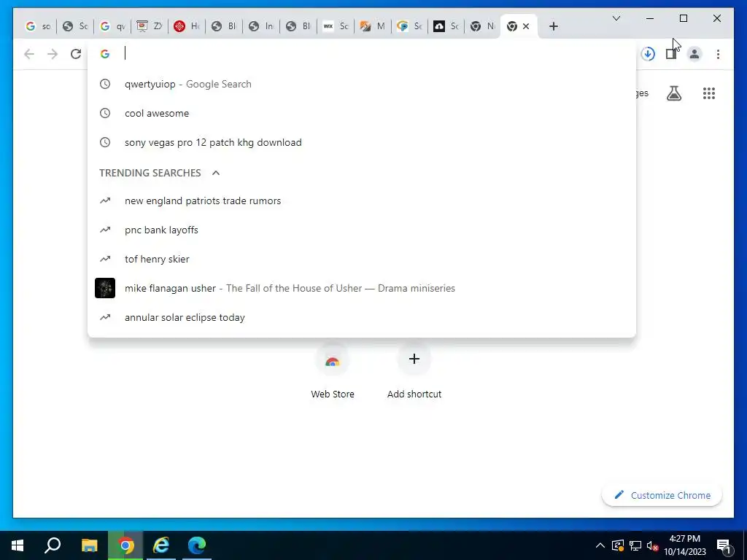Viewport: 747px width, 560px height.
Task: Switch to the Google 'qv' tab
Action: click(112, 26)
